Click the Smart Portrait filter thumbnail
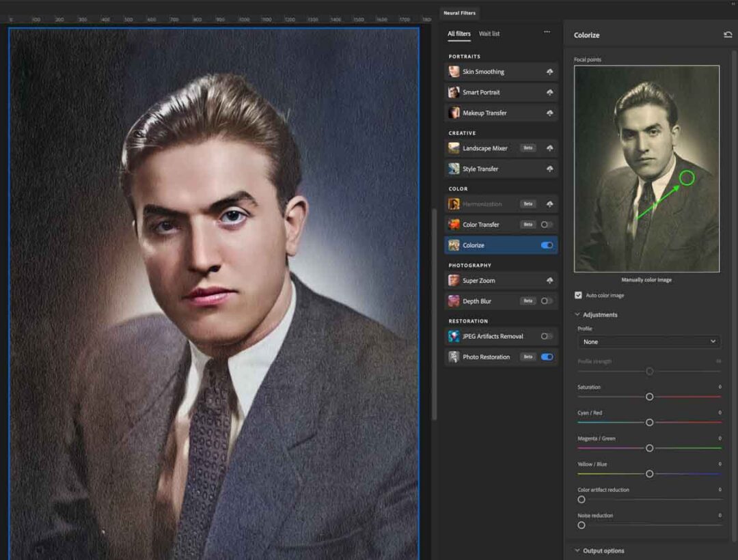 452,92
